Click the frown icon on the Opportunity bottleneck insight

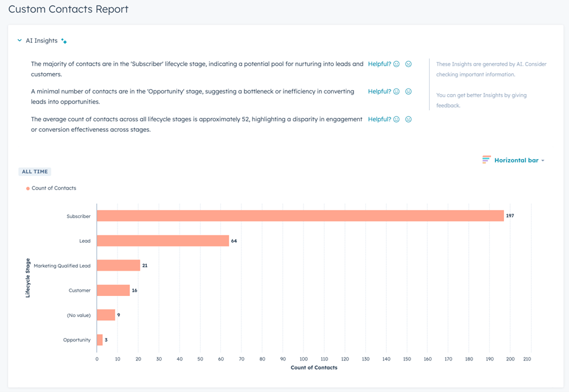(409, 91)
